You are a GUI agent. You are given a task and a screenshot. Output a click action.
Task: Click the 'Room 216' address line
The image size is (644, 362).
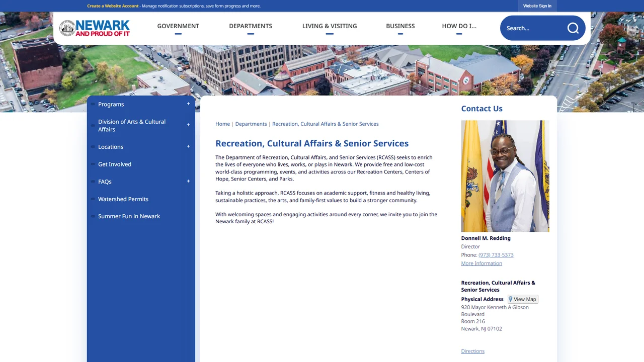point(473,321)
